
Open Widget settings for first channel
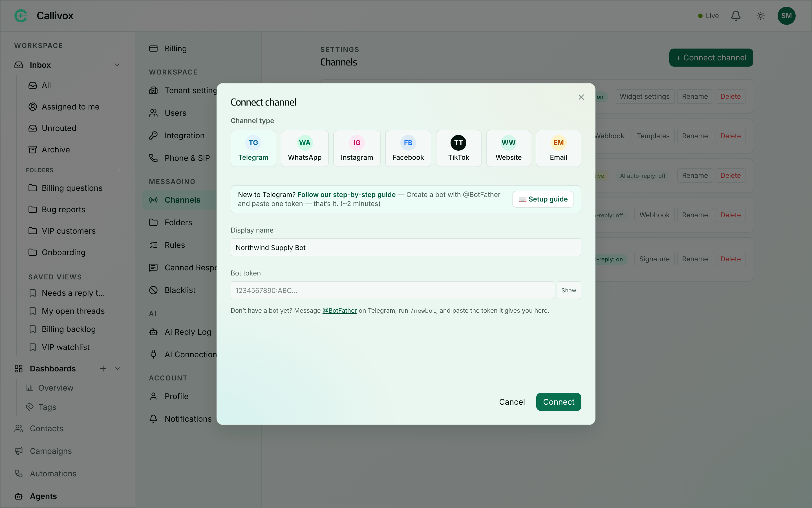(645, 97)
